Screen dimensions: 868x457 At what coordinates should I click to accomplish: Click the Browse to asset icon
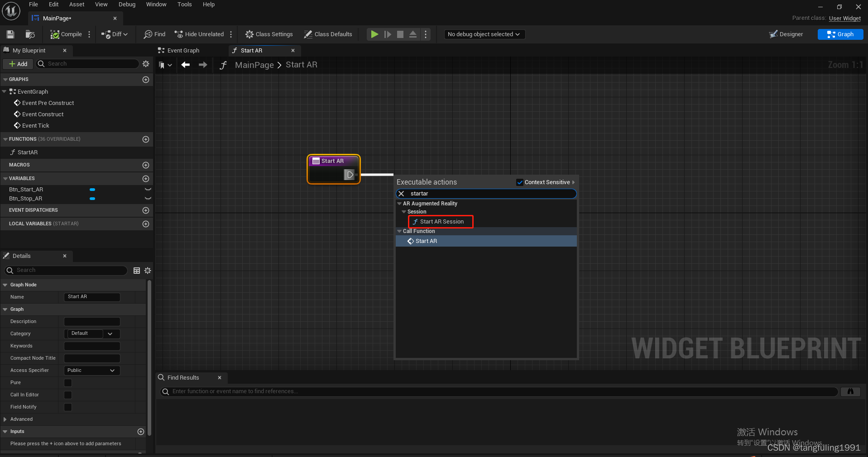[x=30, y=34]
